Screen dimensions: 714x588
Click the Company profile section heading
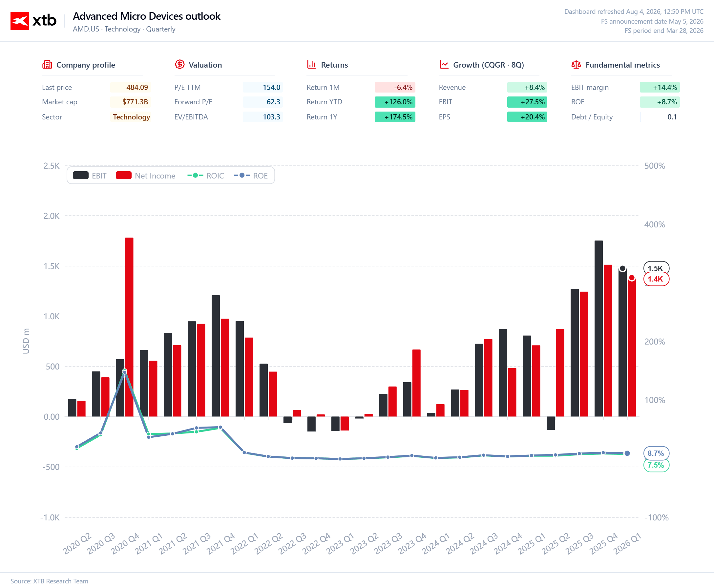point(86,65)
